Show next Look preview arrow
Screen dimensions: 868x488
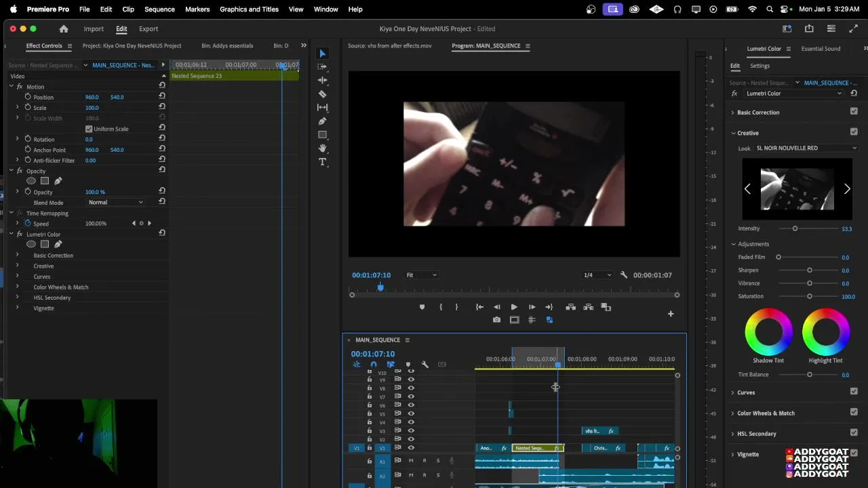pos(846,189)
